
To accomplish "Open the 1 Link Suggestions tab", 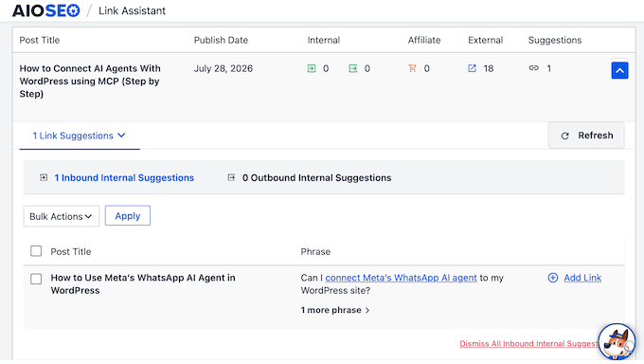I will click(x=80, y=136).
